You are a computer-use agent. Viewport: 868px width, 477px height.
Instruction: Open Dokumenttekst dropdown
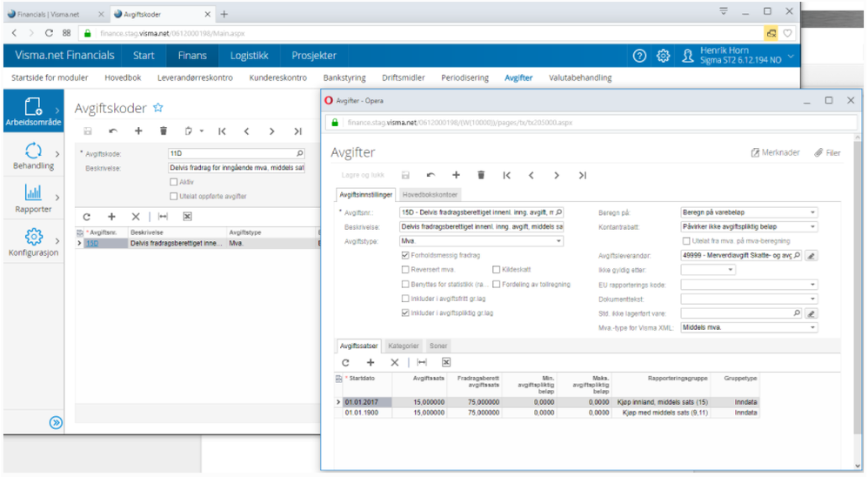pyautogui.click(x=812, y=299)
